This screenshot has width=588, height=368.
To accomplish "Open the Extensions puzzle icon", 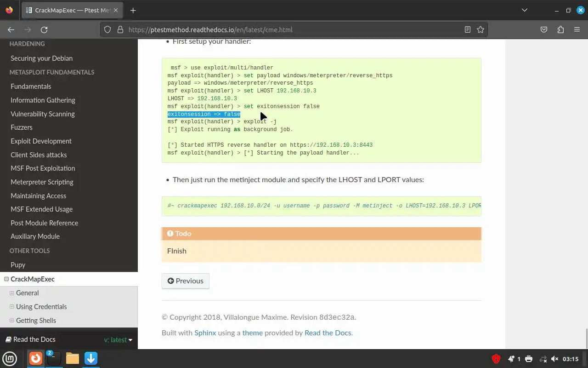I will tap(560, 29).
